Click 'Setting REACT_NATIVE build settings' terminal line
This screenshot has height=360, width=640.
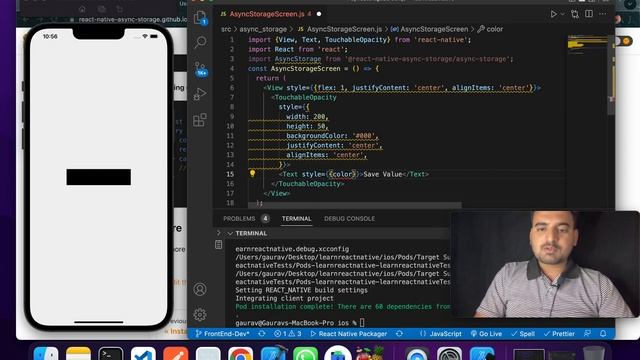301,290
